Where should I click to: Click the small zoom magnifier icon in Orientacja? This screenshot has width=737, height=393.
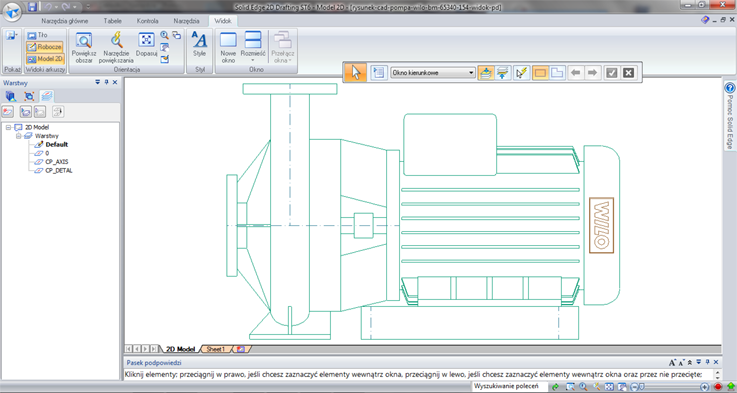[x=164, y=35]
